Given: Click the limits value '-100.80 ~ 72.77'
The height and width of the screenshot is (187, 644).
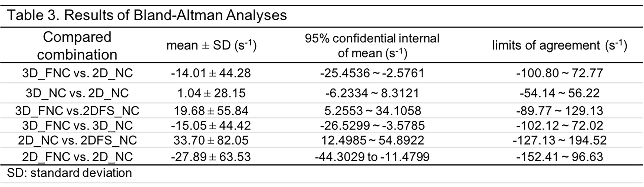Looking at the screenshot, I should tap(559, 73).
